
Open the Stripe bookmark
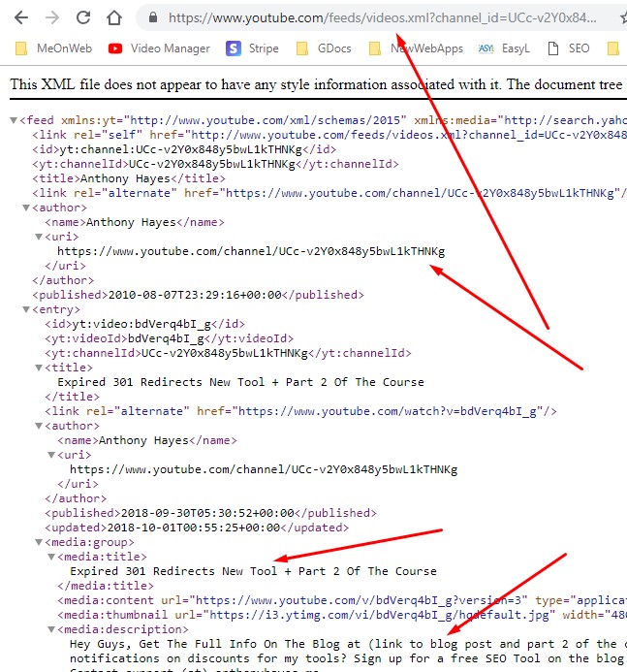click(252, 48)
